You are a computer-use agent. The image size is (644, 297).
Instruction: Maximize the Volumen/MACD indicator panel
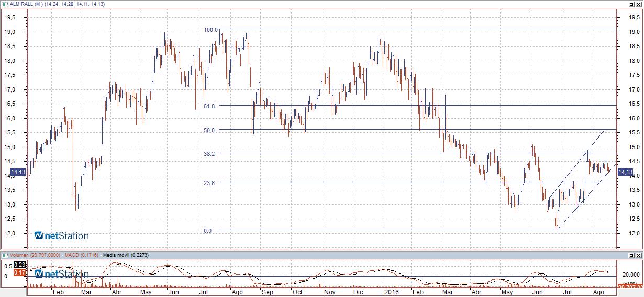point(632,255)
